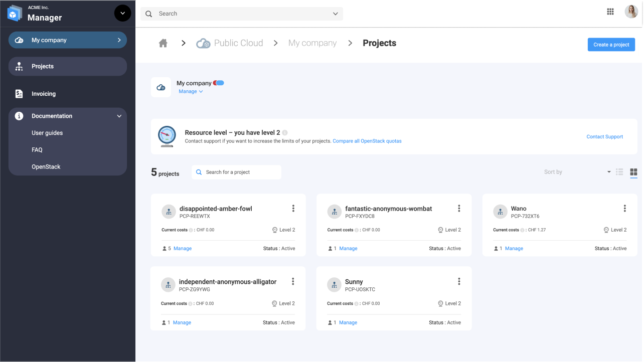Switch to grid view for projects
This screenshot has width=644, height=362.
(633, 172)
